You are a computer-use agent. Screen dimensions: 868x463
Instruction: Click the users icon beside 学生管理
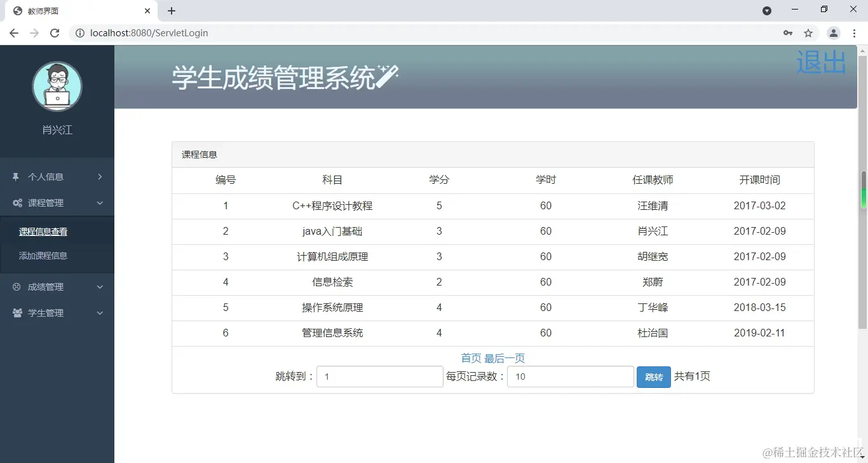18,313
